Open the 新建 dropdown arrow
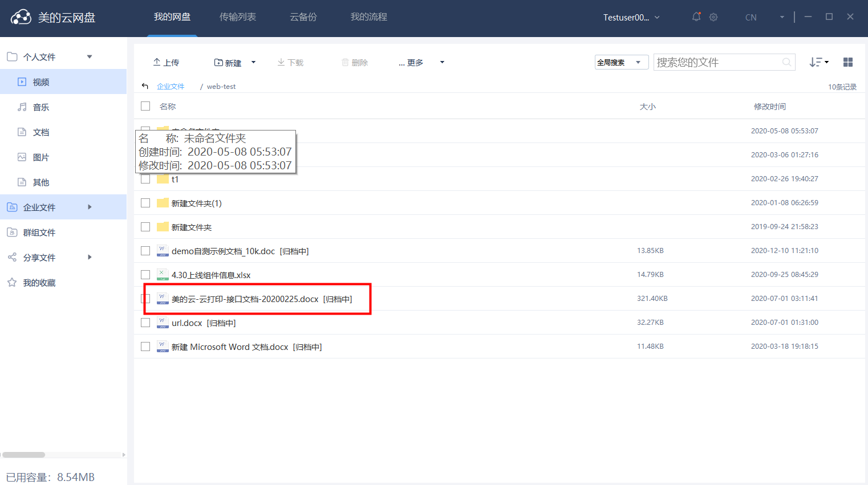 pos(254,62)
